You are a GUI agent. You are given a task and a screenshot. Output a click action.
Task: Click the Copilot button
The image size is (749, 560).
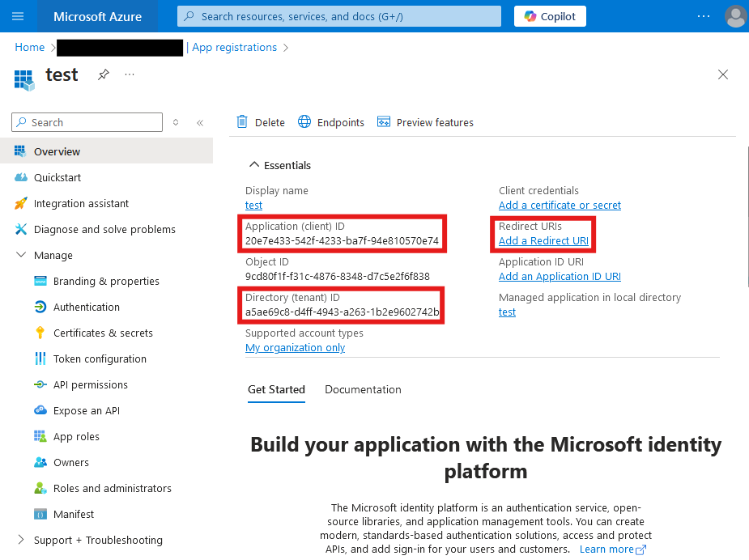click(x=550, y=16)
